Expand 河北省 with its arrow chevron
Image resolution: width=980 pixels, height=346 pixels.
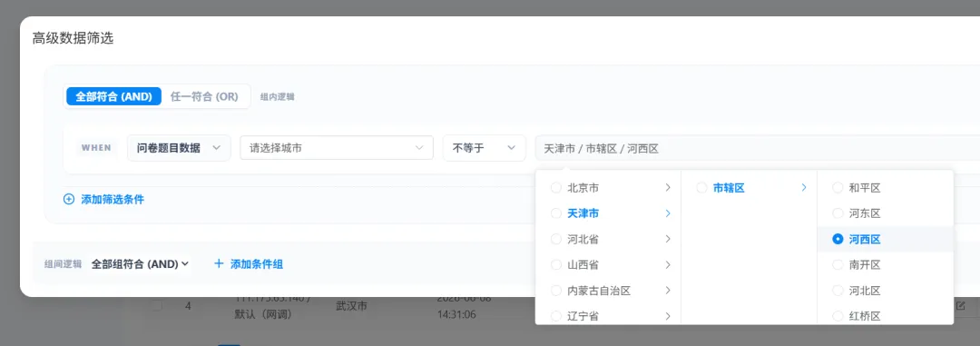[x=668, y=239]
